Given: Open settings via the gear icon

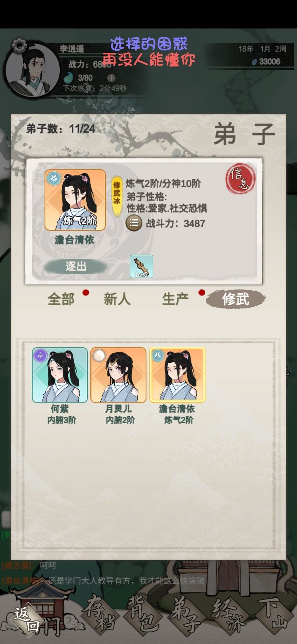Looking at the screenshot, I should (x=19, y=45).
